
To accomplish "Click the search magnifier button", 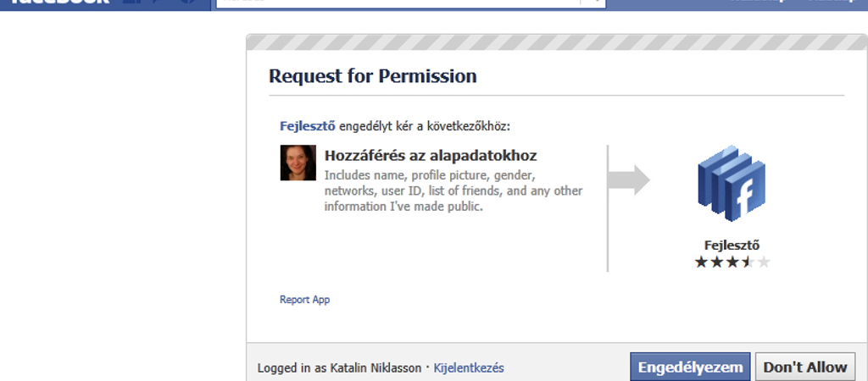I will coord(593,3).
